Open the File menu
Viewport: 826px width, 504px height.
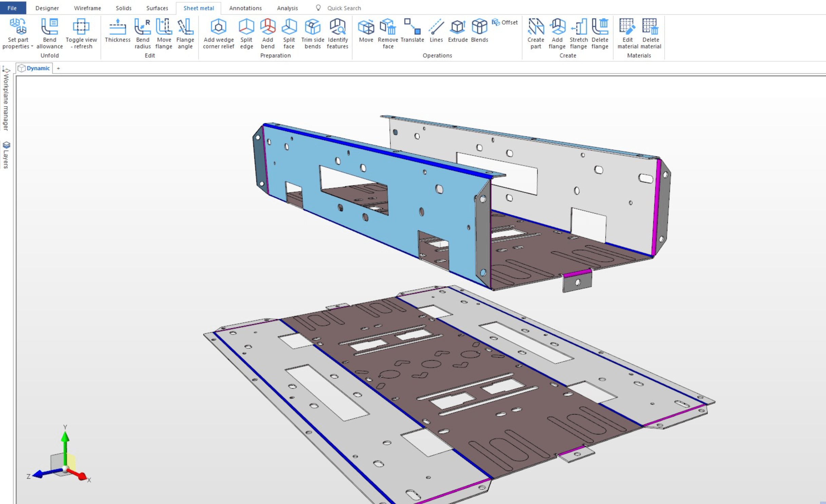(x=13, y=8)
